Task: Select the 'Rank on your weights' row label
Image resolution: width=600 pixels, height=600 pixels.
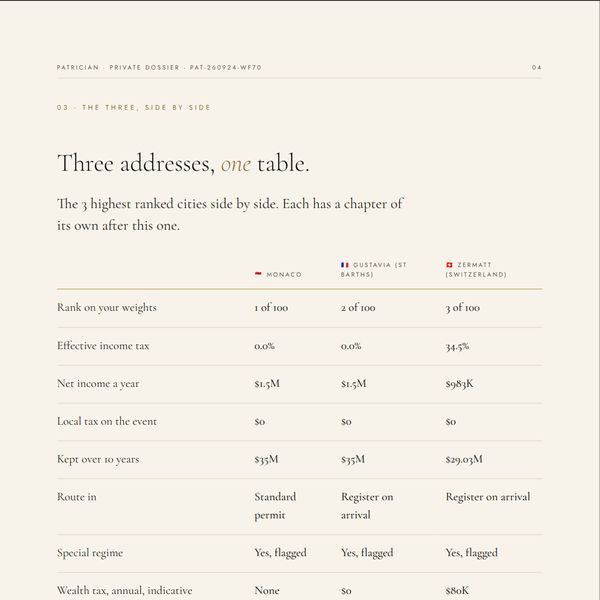Action: 107,308
